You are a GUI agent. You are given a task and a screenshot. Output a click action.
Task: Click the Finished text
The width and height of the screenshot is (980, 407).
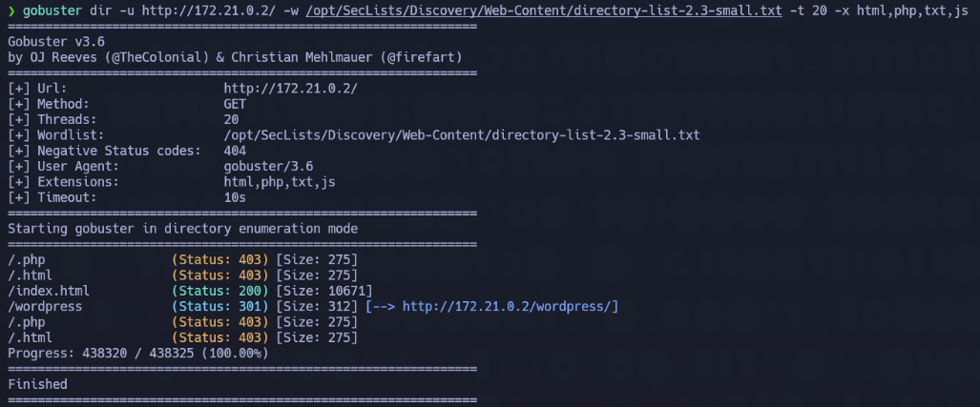point(37,384)
